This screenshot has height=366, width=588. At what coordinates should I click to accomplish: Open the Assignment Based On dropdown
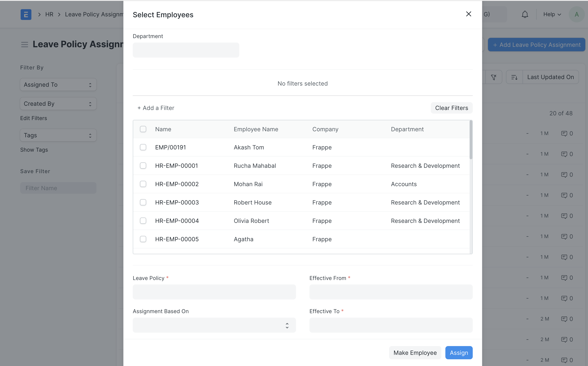pyautogui.click(x=214, y=325)
